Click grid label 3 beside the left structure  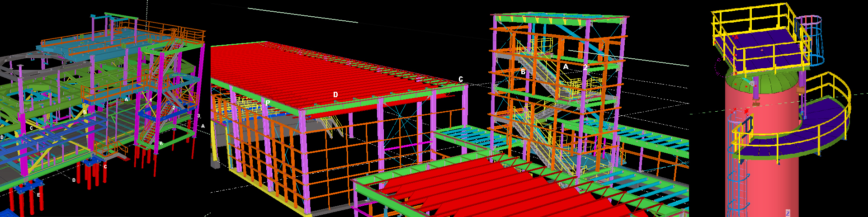point(198,116)
